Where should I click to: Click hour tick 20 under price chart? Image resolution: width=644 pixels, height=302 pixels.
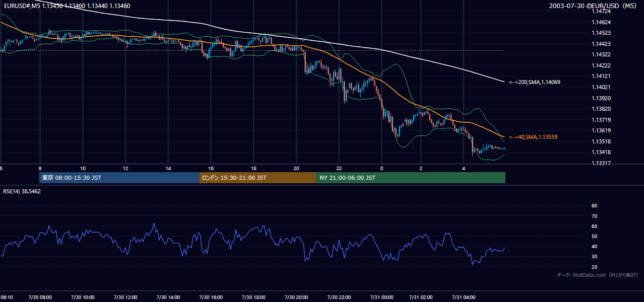[x=296, y=168]
